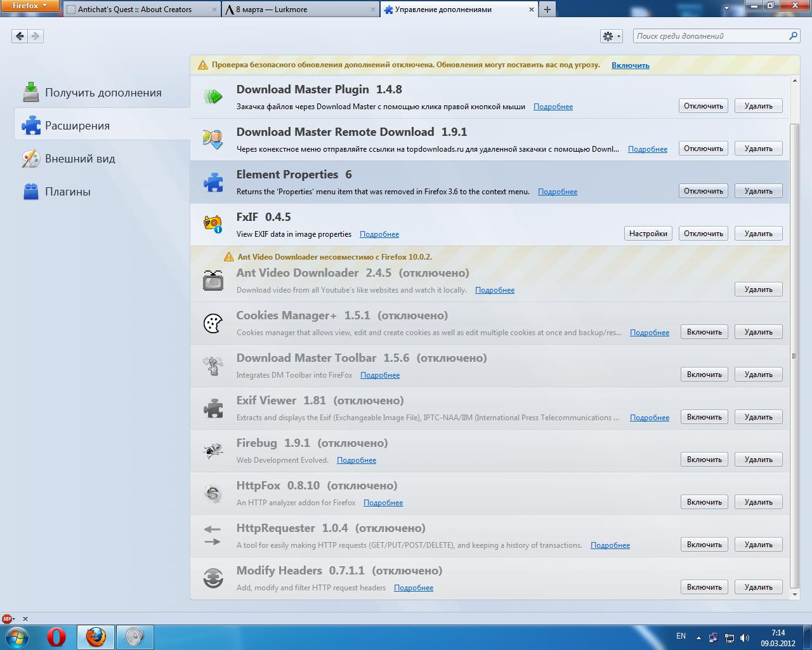
Task: Enable Modify Headers extension
Action: (704, 587)
